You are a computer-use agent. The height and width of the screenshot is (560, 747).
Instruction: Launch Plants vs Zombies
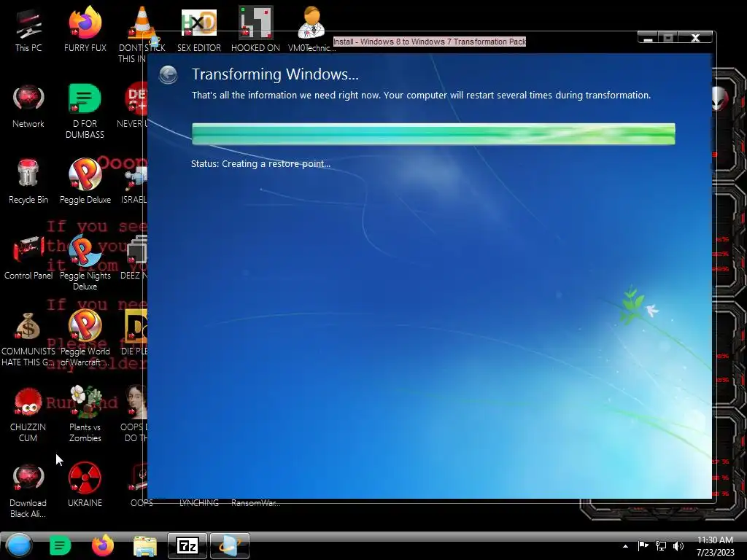point(85,415)
